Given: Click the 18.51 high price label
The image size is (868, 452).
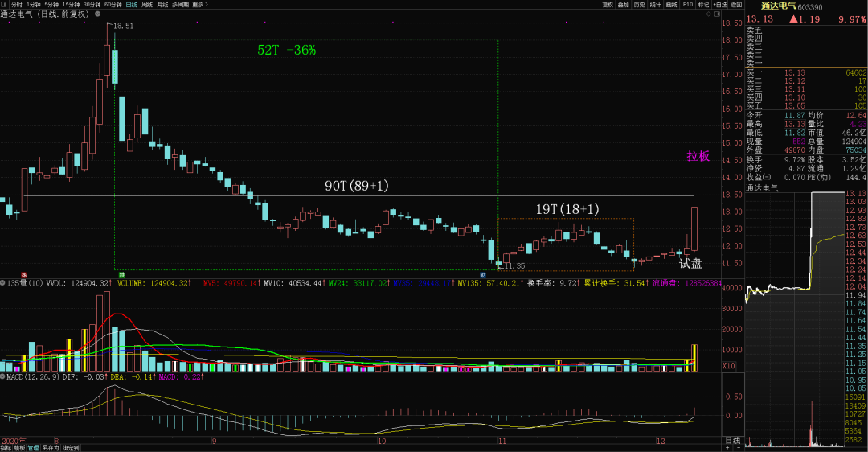Looking at the screenshot, I should [x=123, y=26].
